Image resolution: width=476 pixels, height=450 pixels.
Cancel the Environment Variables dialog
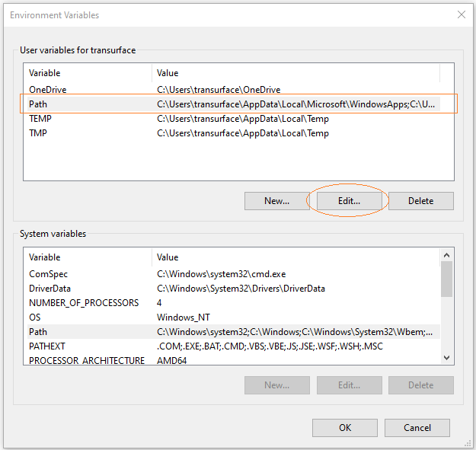(417, 427)
